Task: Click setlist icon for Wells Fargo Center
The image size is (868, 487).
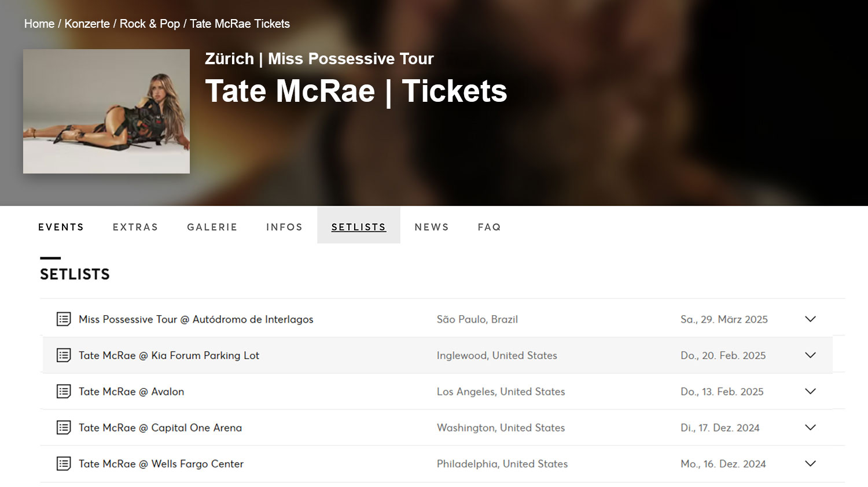Action: point(64,463)
